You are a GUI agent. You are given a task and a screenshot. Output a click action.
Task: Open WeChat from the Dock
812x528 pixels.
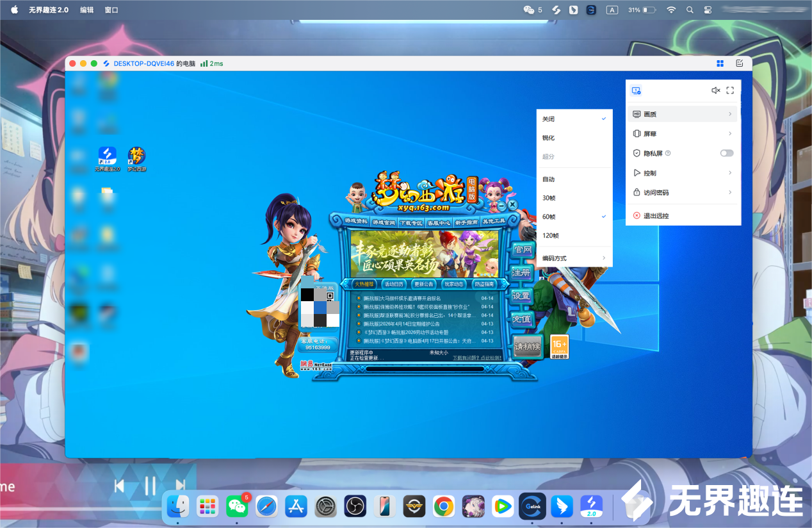point(237,507)
